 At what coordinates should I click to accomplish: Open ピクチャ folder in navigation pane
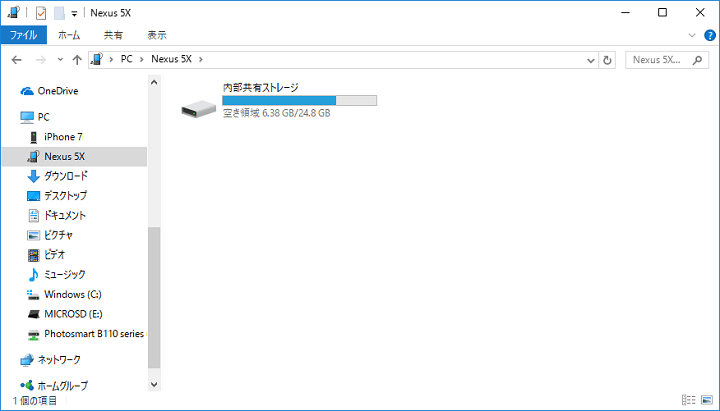coord(50,235)
